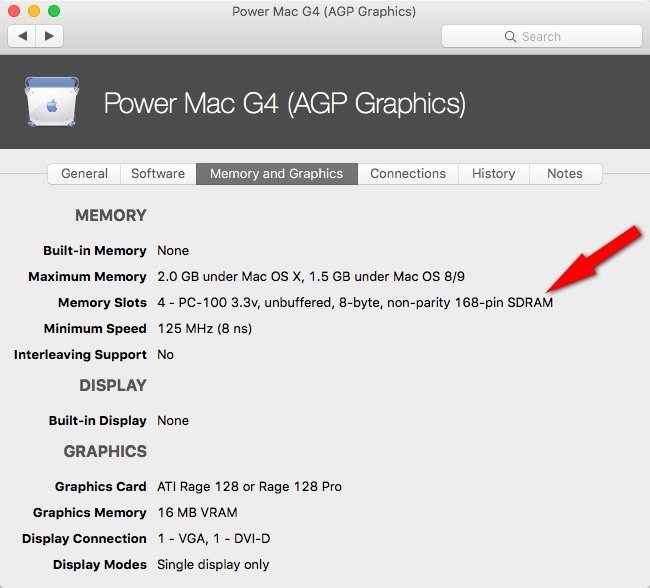This screenshot has width=650, height=588.
Task: Close the window with red button
Action: (14, 11)
